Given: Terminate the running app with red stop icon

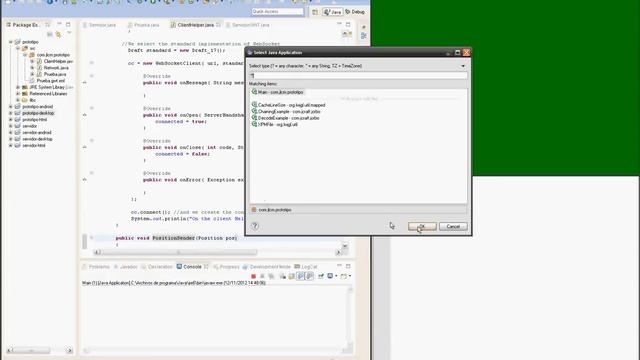Looking at the screenshot, I should pyautogui.click(x=253, y=276).
